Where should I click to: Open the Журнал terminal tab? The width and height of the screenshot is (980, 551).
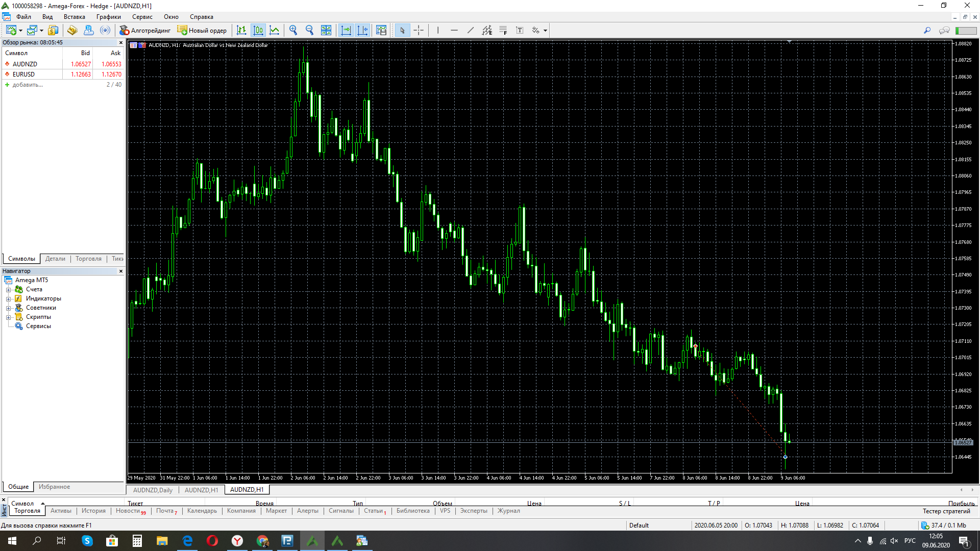[509, 511]
